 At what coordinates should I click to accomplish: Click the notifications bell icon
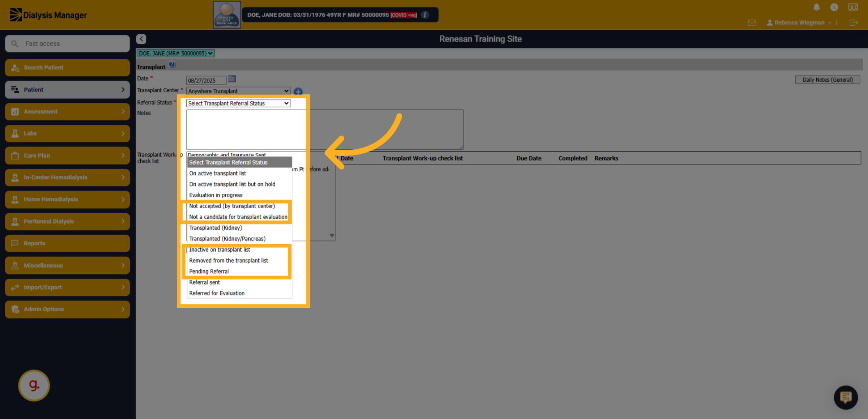coord(816,7)
